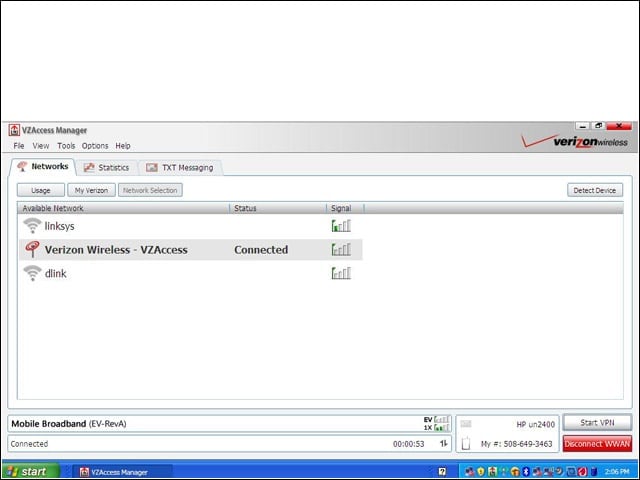
Task: Click the phone battery icon beside My #
Action: (466, 443)
